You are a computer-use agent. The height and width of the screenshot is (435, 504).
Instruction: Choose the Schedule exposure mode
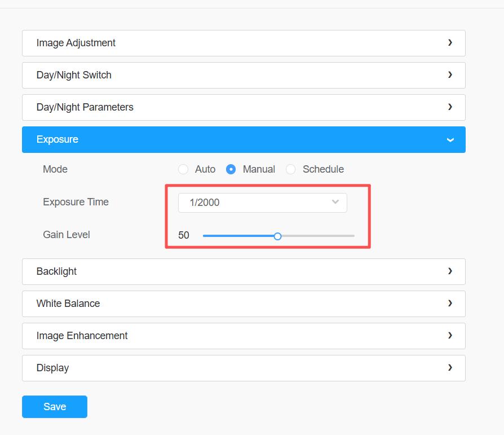pos(290,169)
